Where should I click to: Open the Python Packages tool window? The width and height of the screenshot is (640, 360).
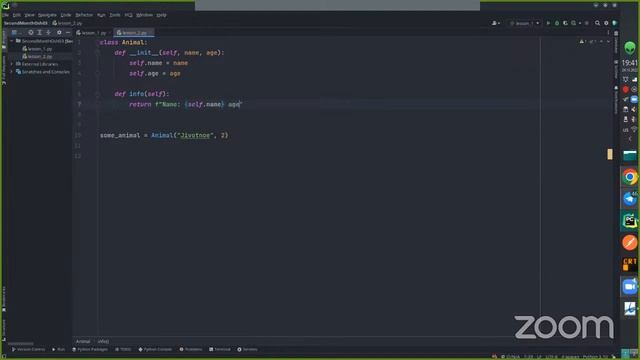pyautogui.click(x=90, y=349)
